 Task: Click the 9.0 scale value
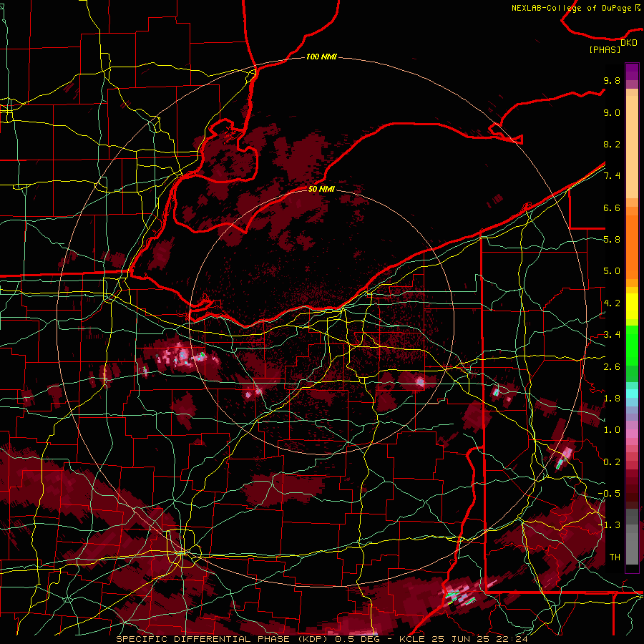(612, 112)
